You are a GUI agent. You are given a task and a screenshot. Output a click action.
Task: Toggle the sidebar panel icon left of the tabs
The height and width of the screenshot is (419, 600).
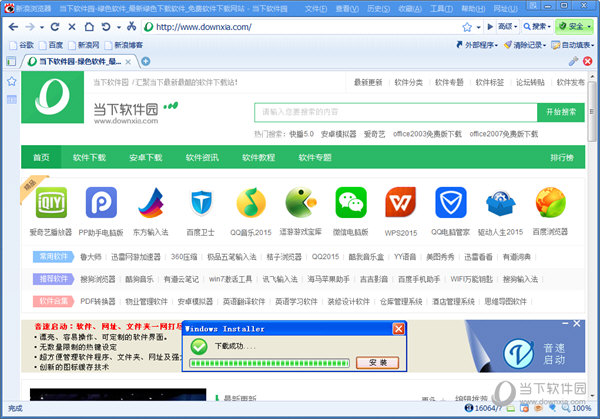(11, 61)
